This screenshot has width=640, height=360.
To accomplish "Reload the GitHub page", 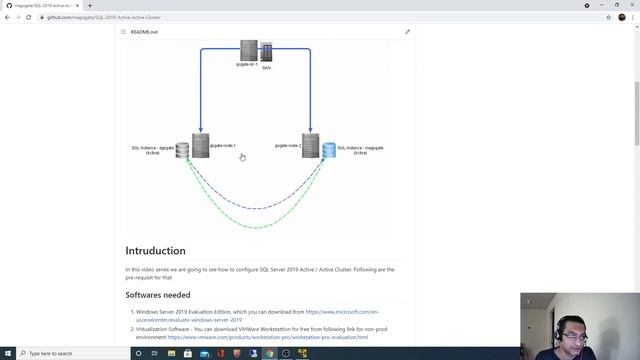I will (x=29, y=18).
